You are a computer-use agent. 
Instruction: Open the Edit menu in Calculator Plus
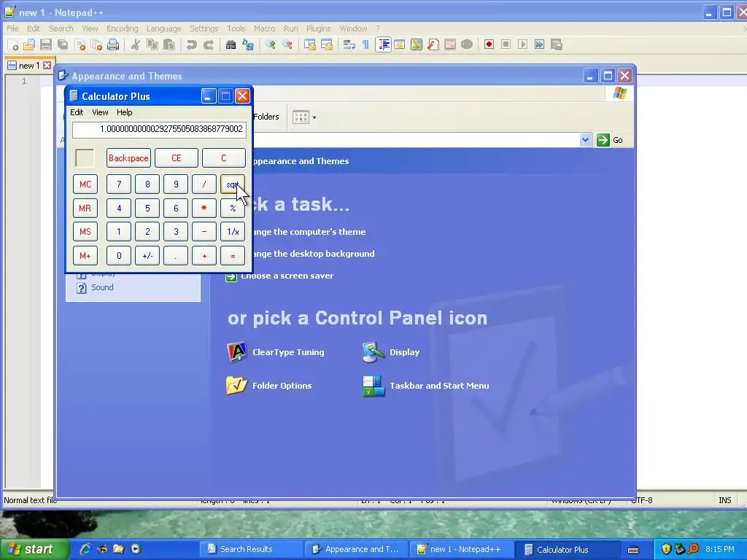(77, 112)
